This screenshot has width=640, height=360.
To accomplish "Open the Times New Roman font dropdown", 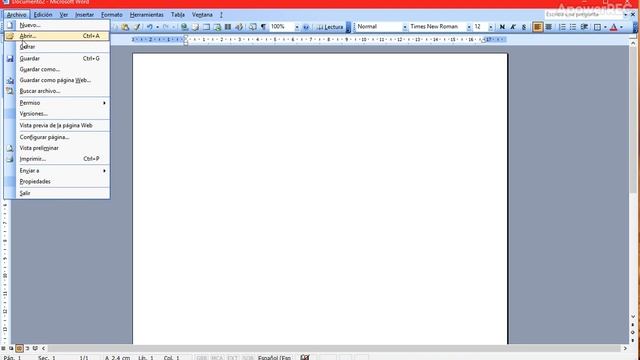I will 469,27.
